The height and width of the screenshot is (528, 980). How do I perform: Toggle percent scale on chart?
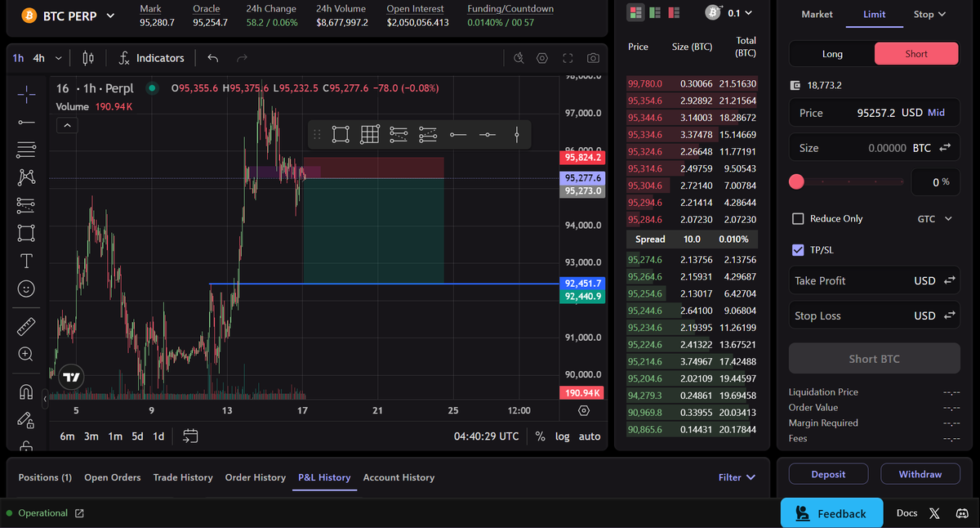(541, 436)
